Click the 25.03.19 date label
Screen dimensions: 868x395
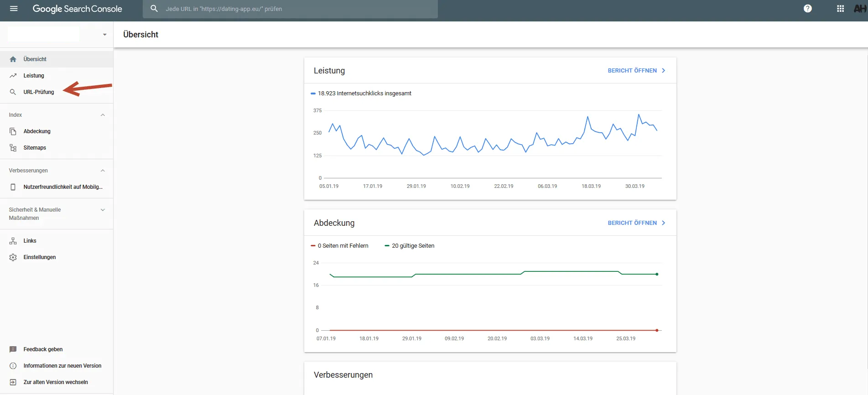click(626, 338)
